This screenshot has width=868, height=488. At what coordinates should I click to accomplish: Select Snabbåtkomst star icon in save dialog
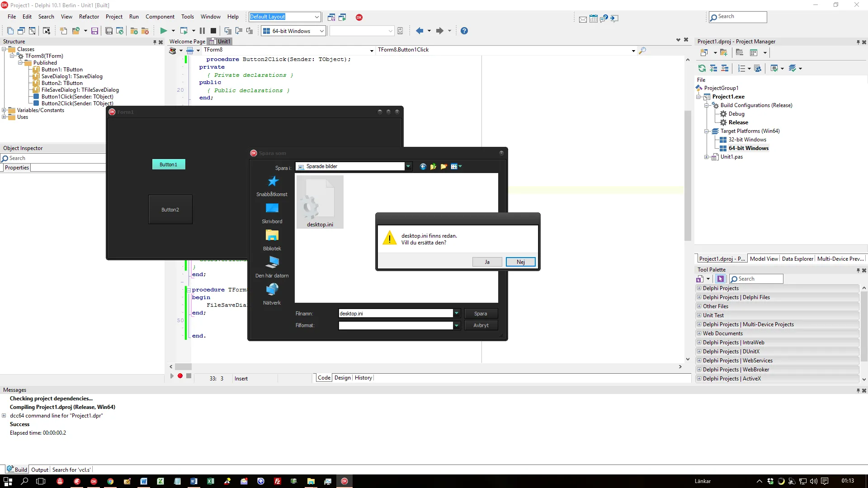pos(272,182)
